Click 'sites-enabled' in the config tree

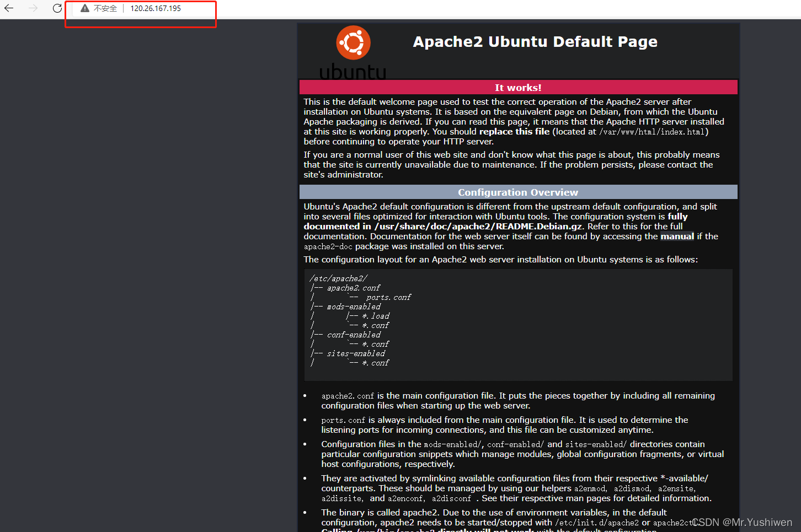[356, 353]
